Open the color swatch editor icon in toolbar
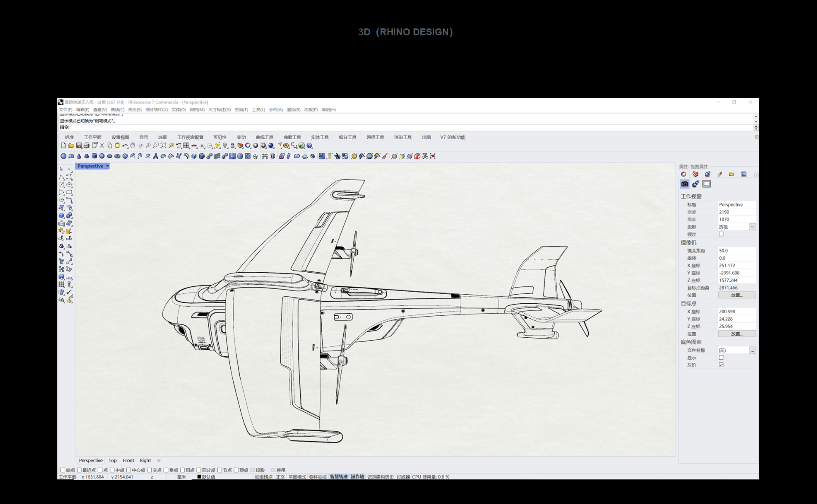Viewport: 817px width, 504px height. pos(248,146)
